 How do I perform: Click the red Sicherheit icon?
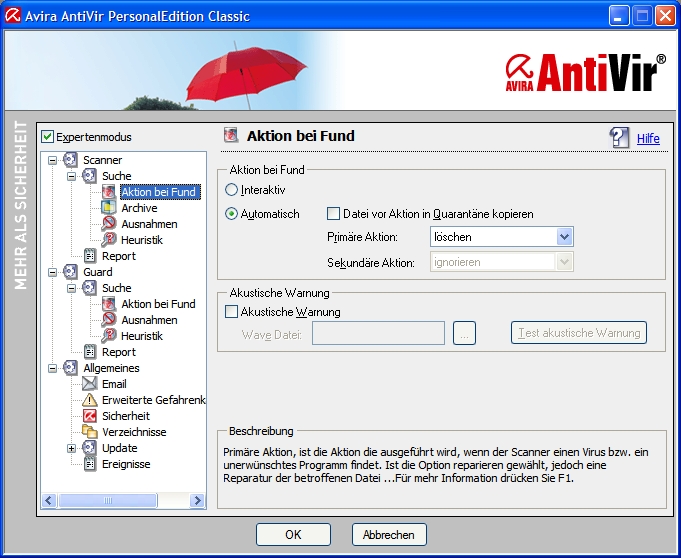(89, 416)
